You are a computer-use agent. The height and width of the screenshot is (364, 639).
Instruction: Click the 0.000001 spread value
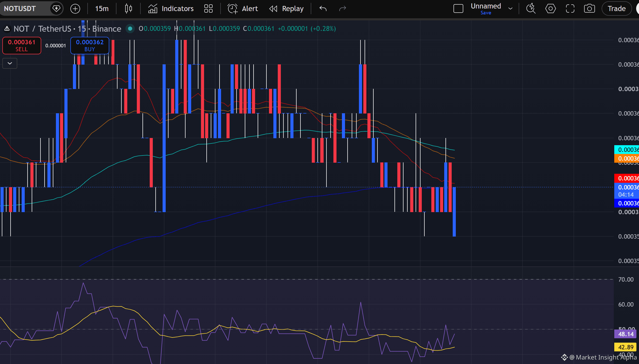click(x=56, y=46)
